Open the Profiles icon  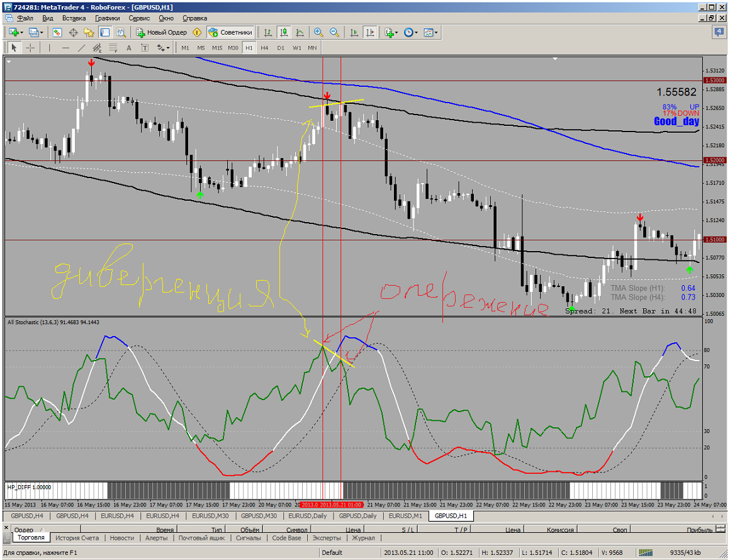[33, 32]
